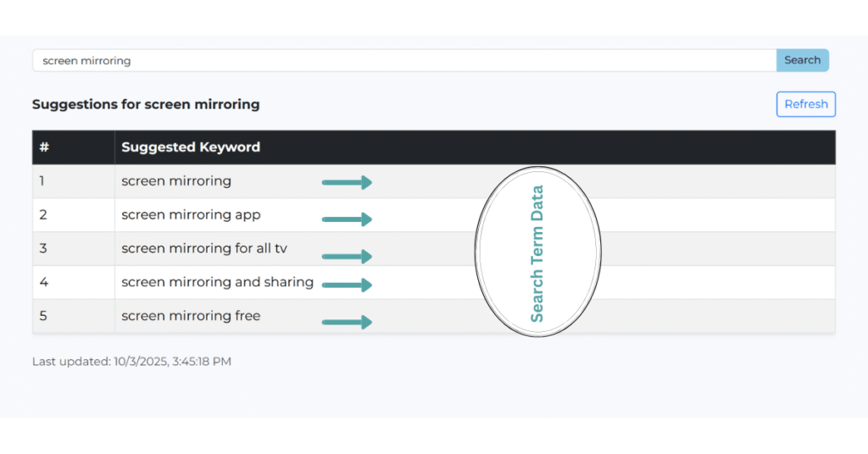
Task: Click the "Last updated" timestamp text
Action: [131, 362]
